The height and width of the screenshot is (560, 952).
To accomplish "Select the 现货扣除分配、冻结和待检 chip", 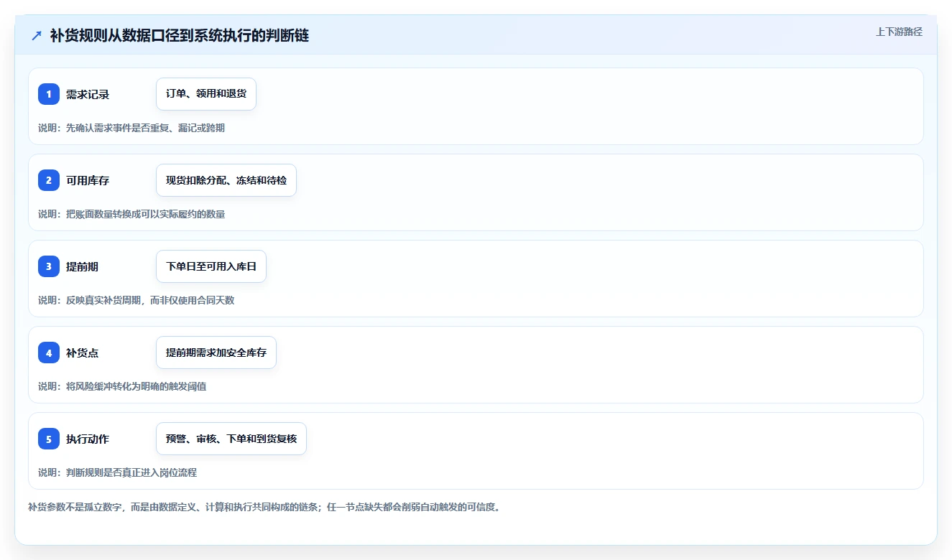I will click(226, 180).
